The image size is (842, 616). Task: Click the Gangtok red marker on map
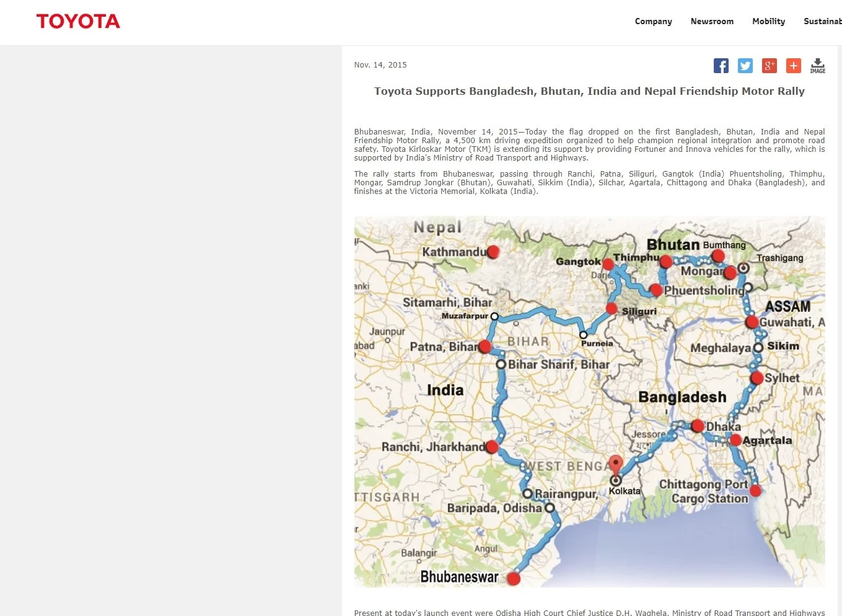[x=608, y=264]
